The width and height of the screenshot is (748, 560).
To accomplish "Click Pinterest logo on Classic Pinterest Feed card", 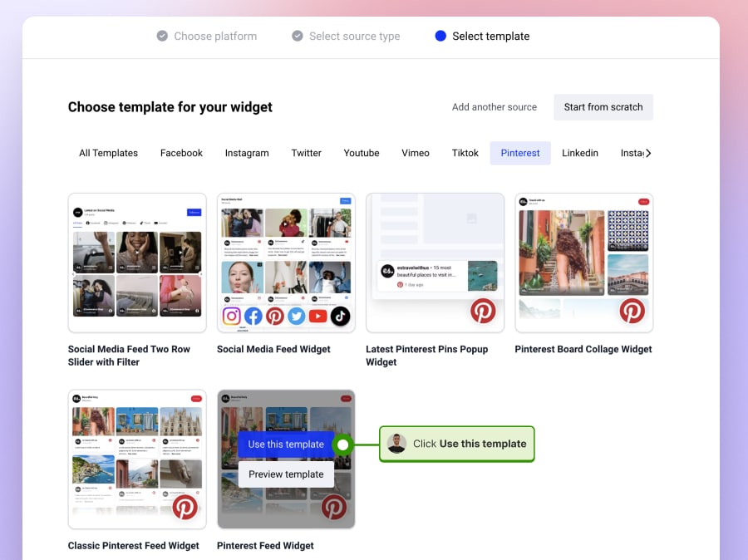I will point(185,508).
